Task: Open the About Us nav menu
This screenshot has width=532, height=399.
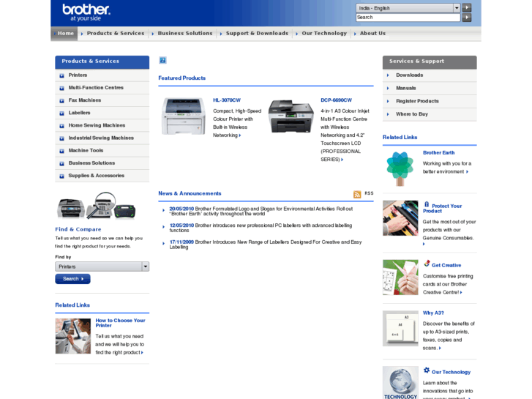Action: click(x=372, y=33)
